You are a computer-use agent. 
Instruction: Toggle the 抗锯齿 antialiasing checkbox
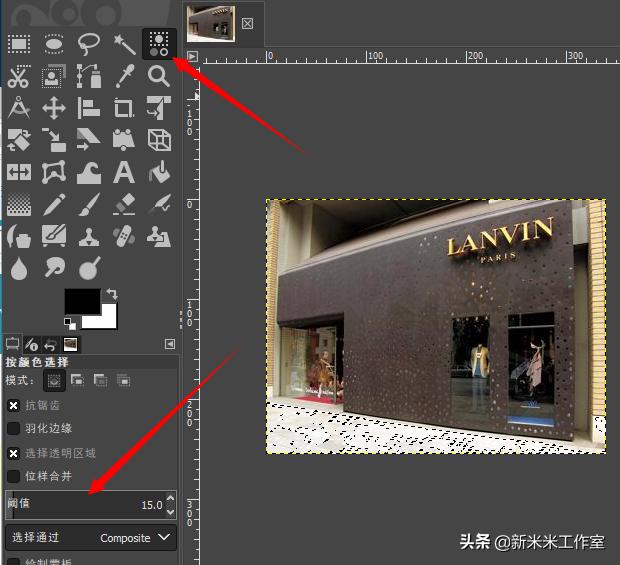pos(13,406)
